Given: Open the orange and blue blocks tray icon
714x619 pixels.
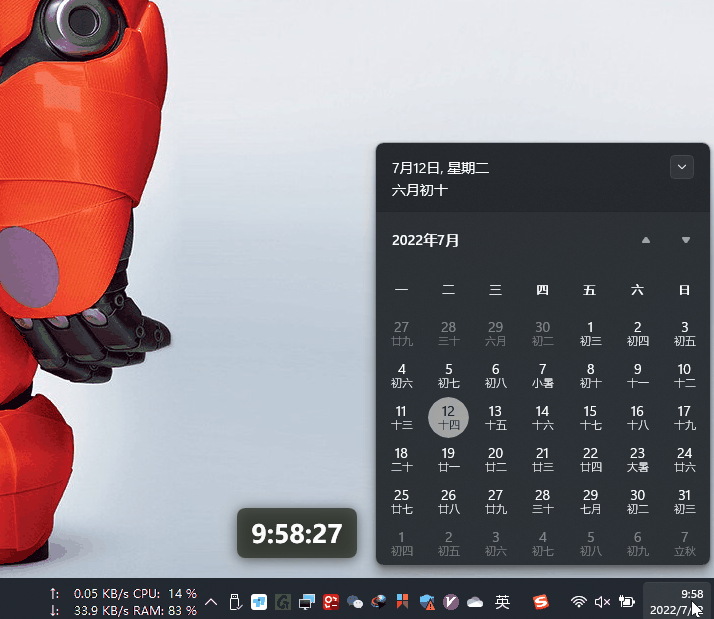Looking at the screenshot, I should click(403, 601).
